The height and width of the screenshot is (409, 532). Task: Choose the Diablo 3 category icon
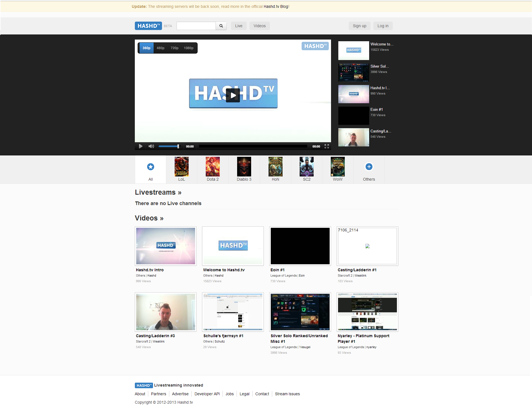point(244,167)
